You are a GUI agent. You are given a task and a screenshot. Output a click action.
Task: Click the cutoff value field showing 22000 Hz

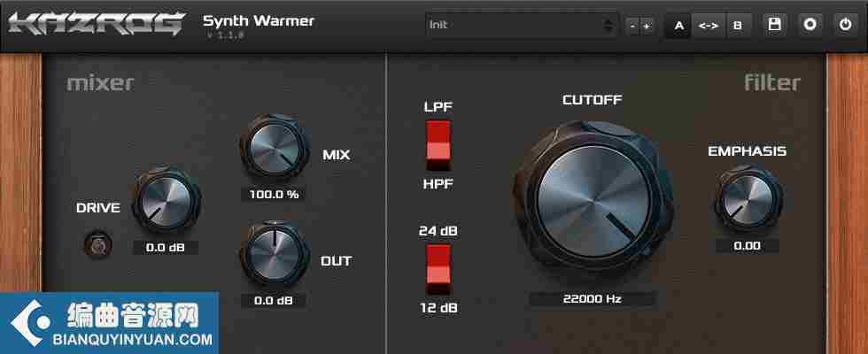pyautogui.click(x=593, y=299)
